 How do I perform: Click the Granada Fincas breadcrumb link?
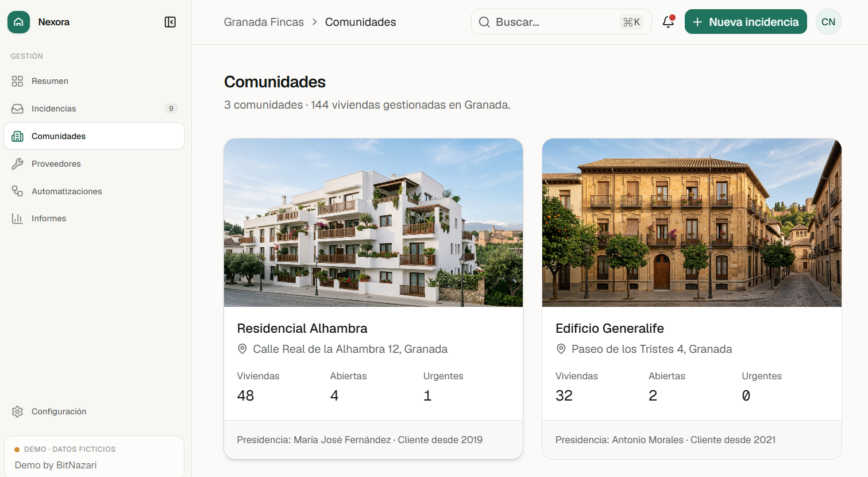(x=264, y=22)
